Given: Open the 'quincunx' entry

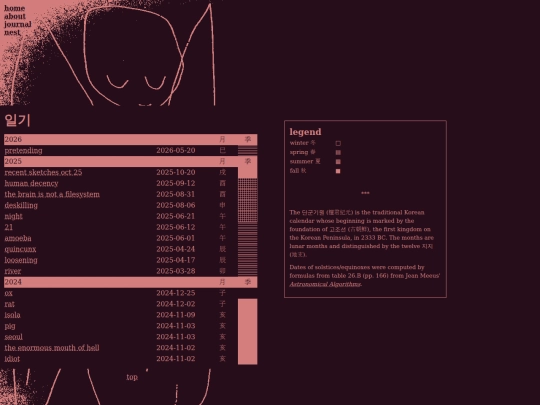Looking at the screenshot, I should pos(20,249).
